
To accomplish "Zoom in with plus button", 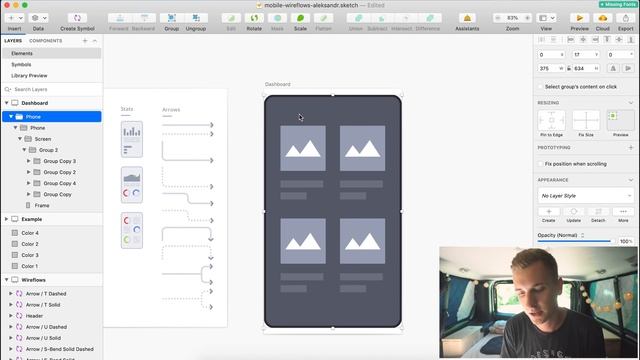I will [x=527, y=18].
